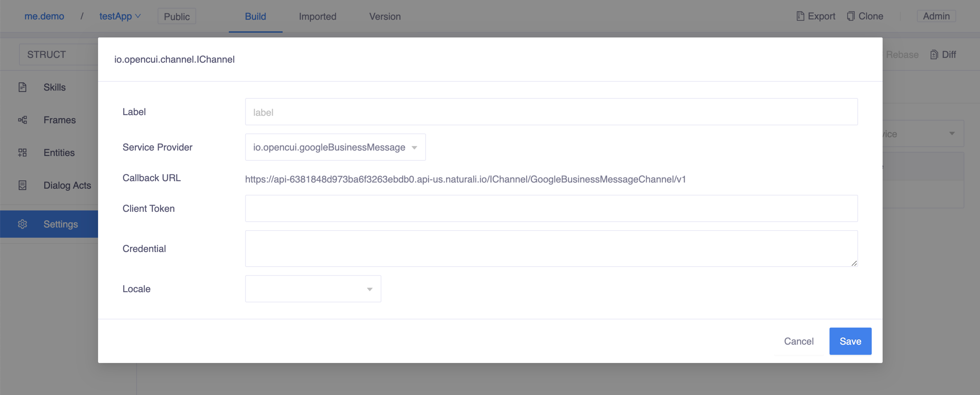Cancel the IChannel dialog

pyautogui.click(x=799, y=341)
